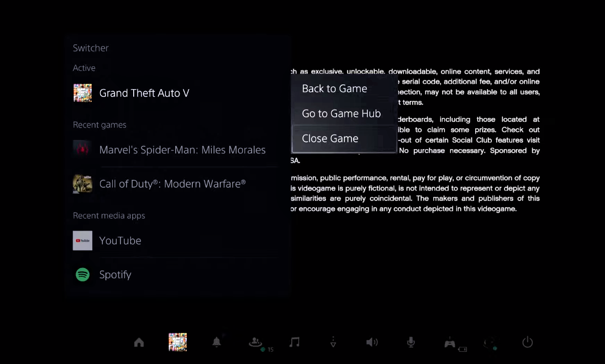Click the Active section label
605x364 pixels.
click(x=84, y=68)
